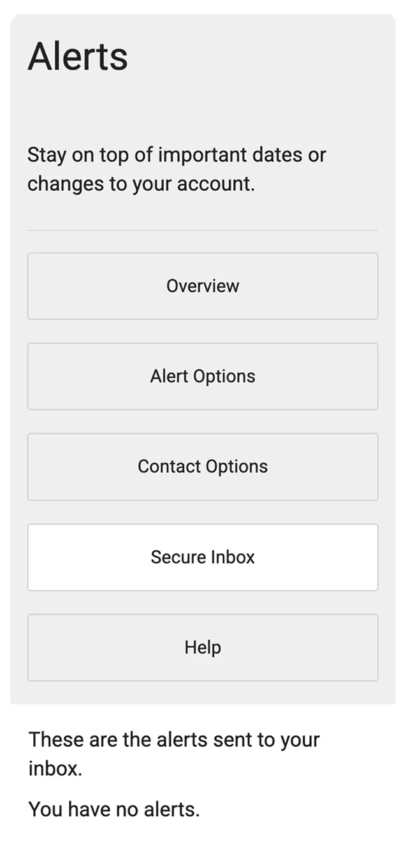Click the alerts description text
Screen dimensions: 408x868
tap(177, 169)
